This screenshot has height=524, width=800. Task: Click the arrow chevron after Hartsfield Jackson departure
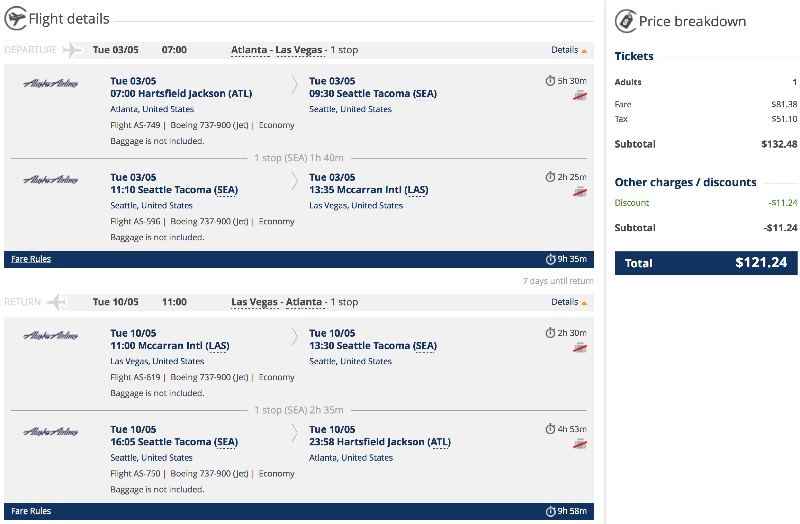(x=294, y=82)
